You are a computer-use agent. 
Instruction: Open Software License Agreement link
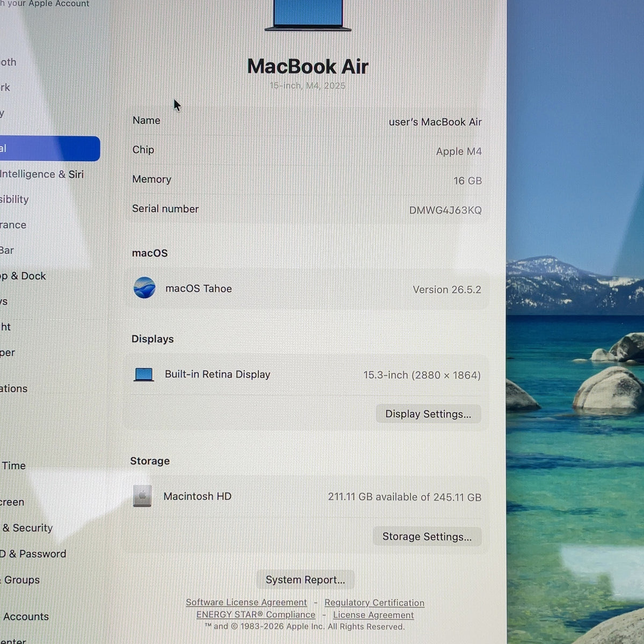click(246, 603)
